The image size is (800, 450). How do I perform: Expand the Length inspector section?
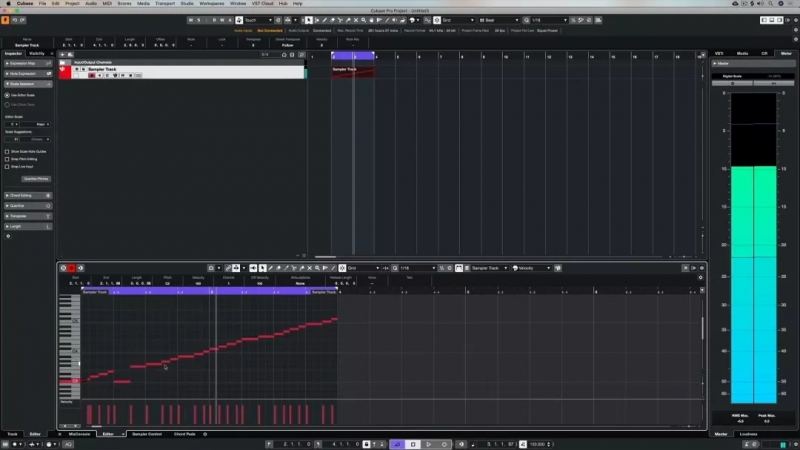click(28, 227)
